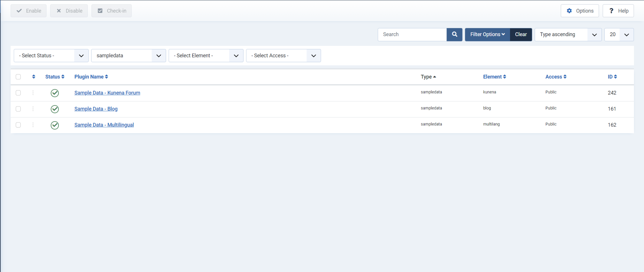
Task: Click the magnifying glass search icon
Action: (x=454, y=35)
